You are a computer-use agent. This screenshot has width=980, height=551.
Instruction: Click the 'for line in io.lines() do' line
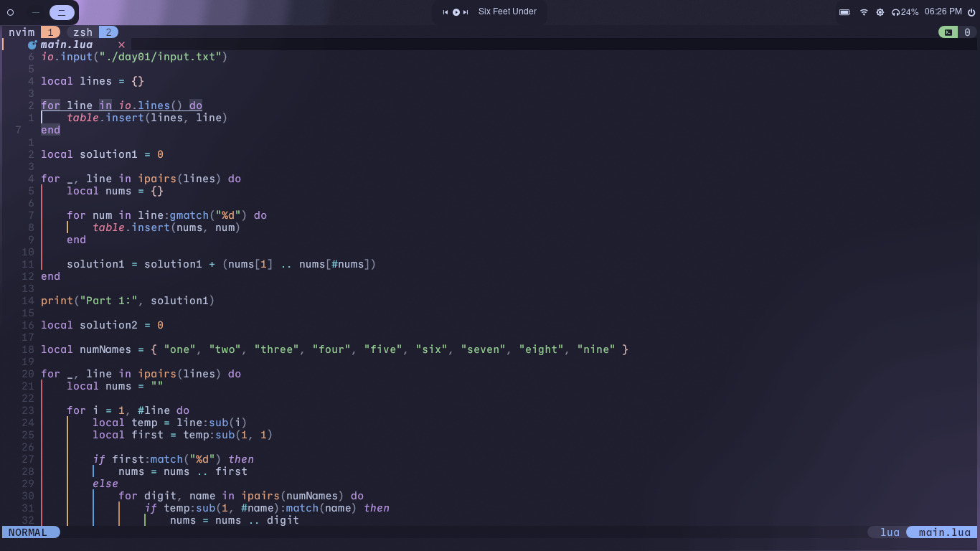point(121,105)
